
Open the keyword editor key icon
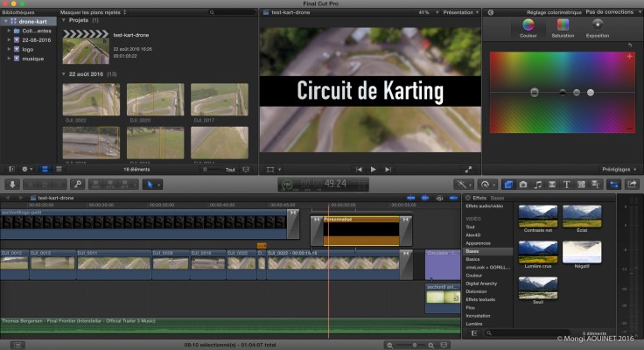pos(78,185)
